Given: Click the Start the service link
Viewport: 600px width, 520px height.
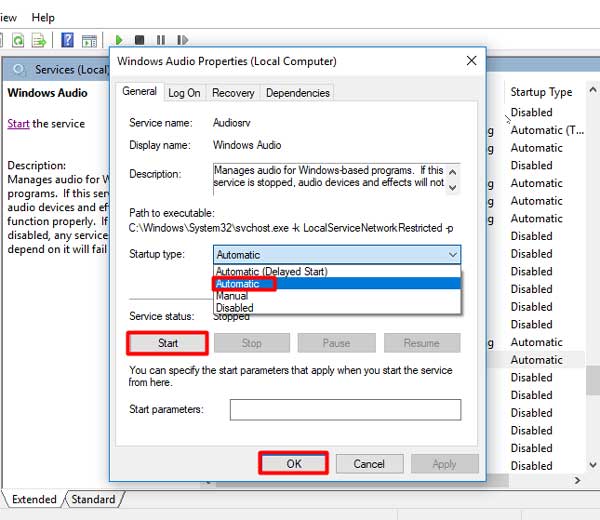Looking at the screenshot, I should point(18,124).
